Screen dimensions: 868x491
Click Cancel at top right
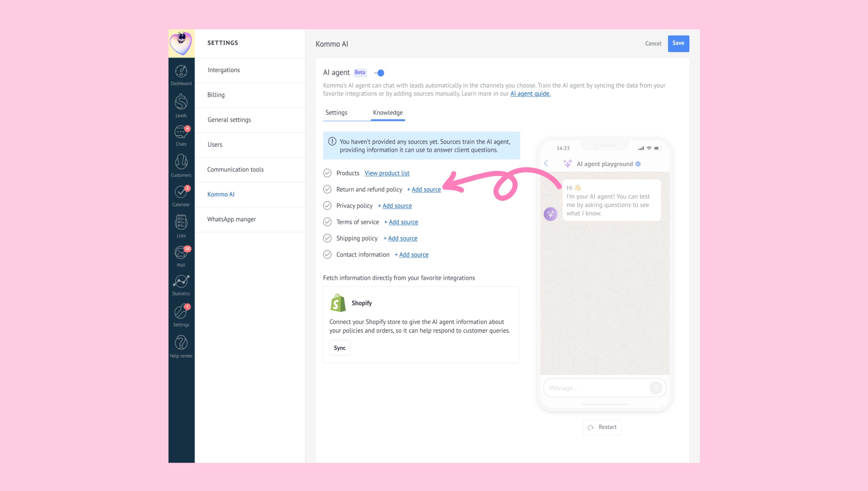(x=653, y=43)
